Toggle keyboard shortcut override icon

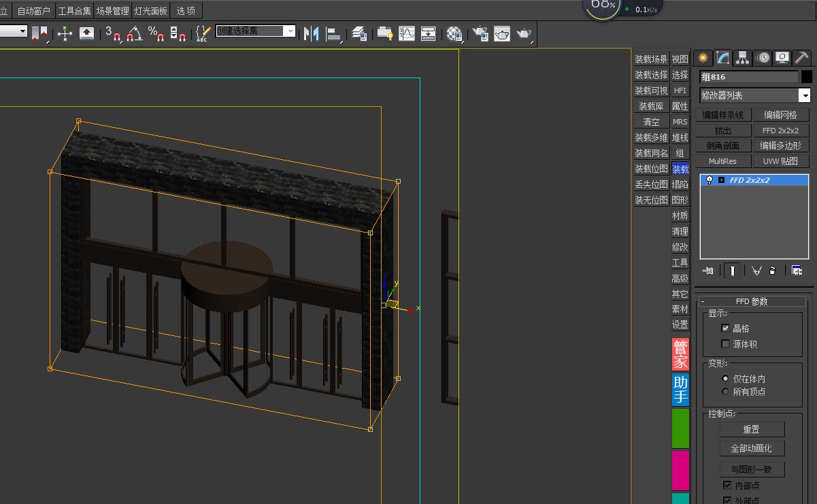[87, 33]
